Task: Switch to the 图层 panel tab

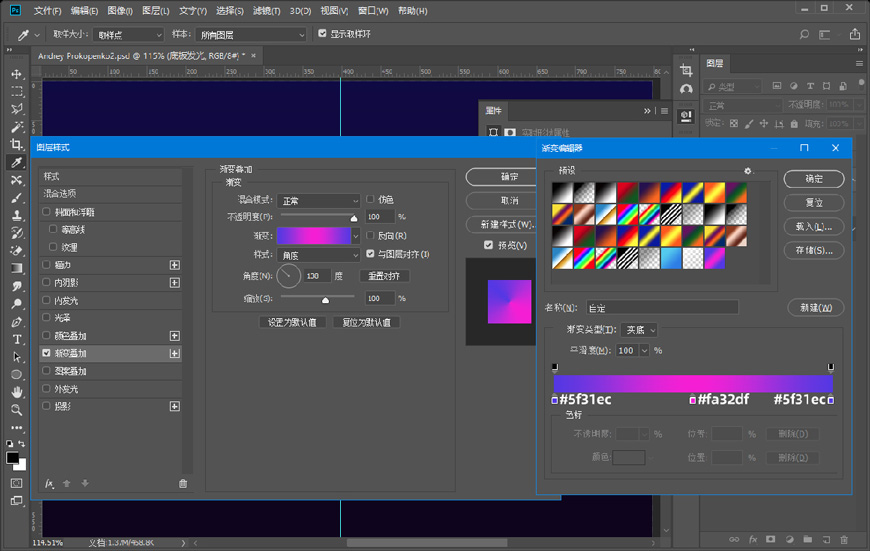Action: click(x=715, y=63)
